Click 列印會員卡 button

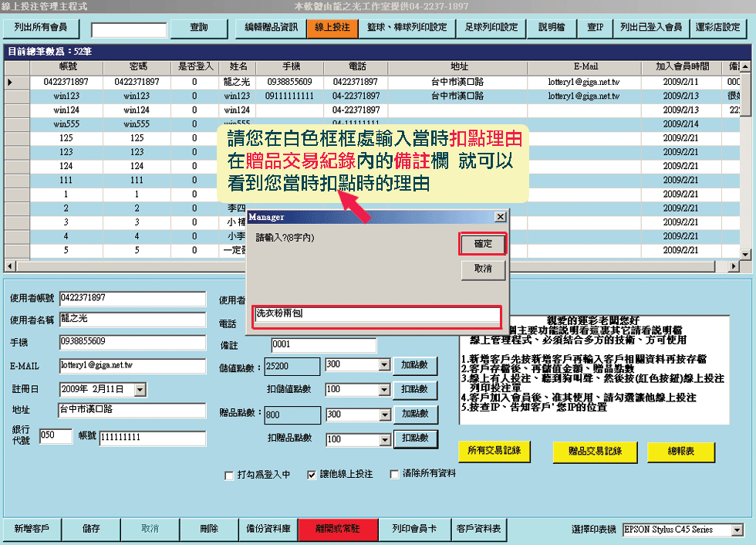[x=415, y=529]
